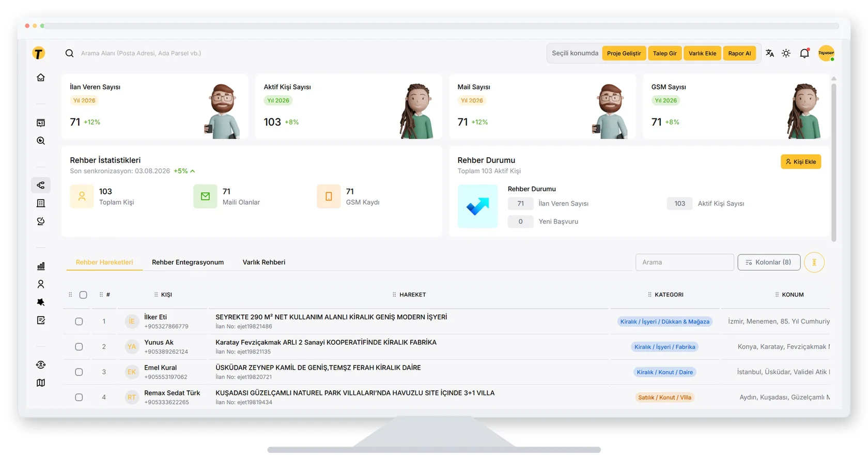Viewport: 868px width, 473px height.
Task: Click the round yellow export icon button
Action: tap(814, 262)
